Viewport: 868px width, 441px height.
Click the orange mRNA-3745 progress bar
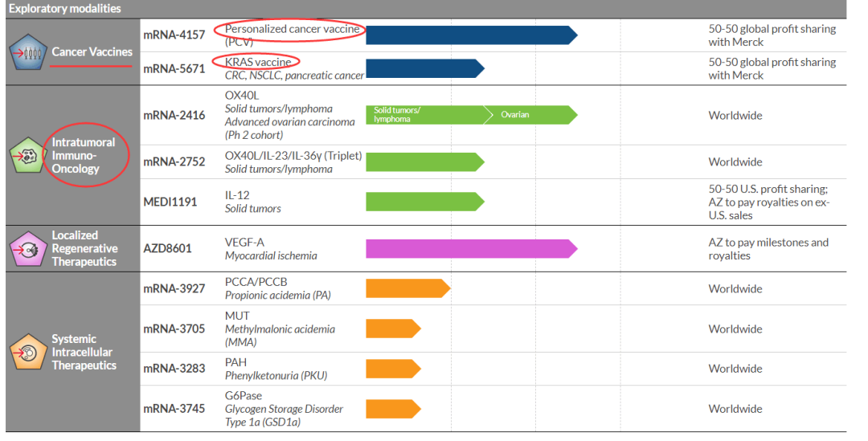coord(394,409)
